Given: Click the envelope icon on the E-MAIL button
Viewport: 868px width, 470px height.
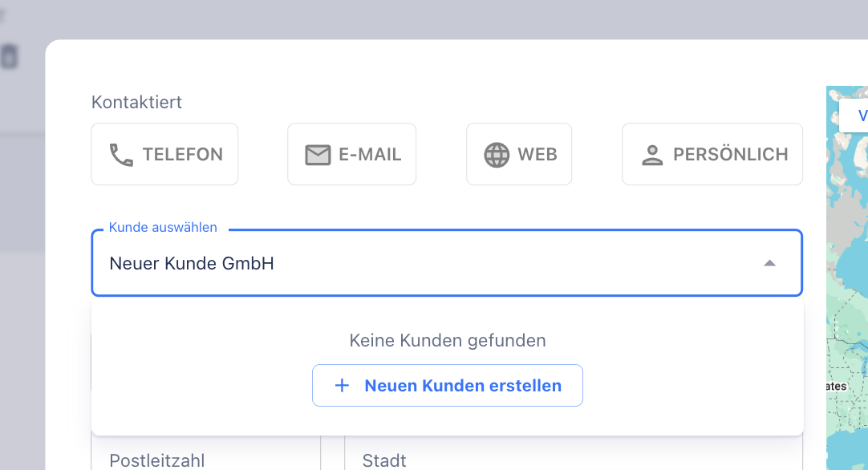Looking at the screenshot, I should click(317, 153).
